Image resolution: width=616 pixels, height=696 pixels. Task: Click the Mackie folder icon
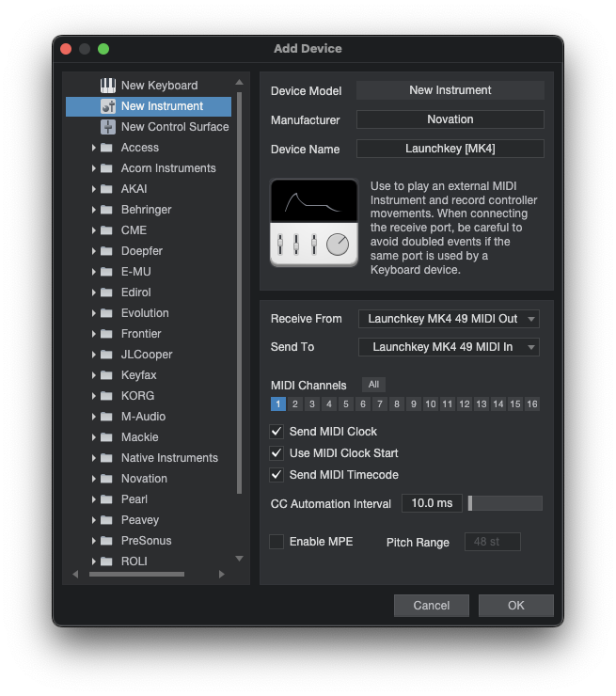pos(106,437)
